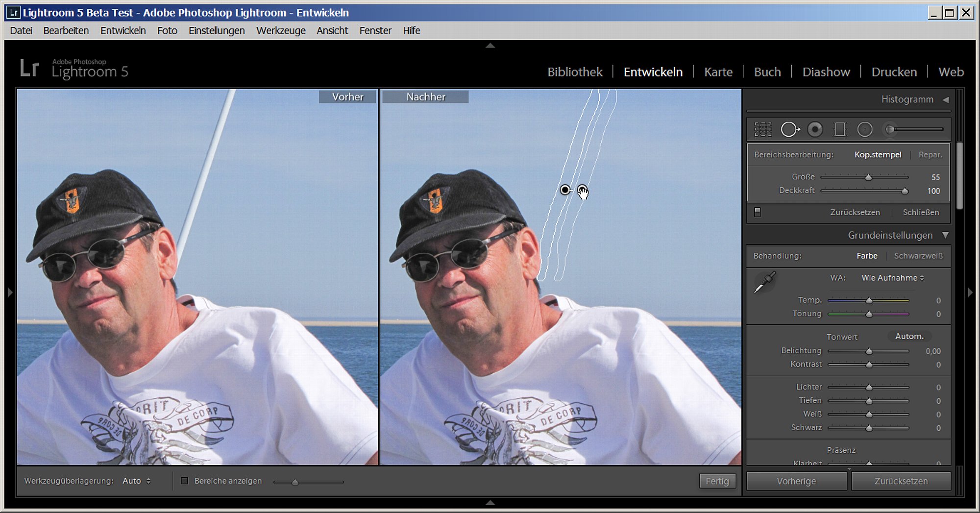Select the Red Eye Correction tool icon
Viewport: 980px width, 513px height.
(815, 129)
